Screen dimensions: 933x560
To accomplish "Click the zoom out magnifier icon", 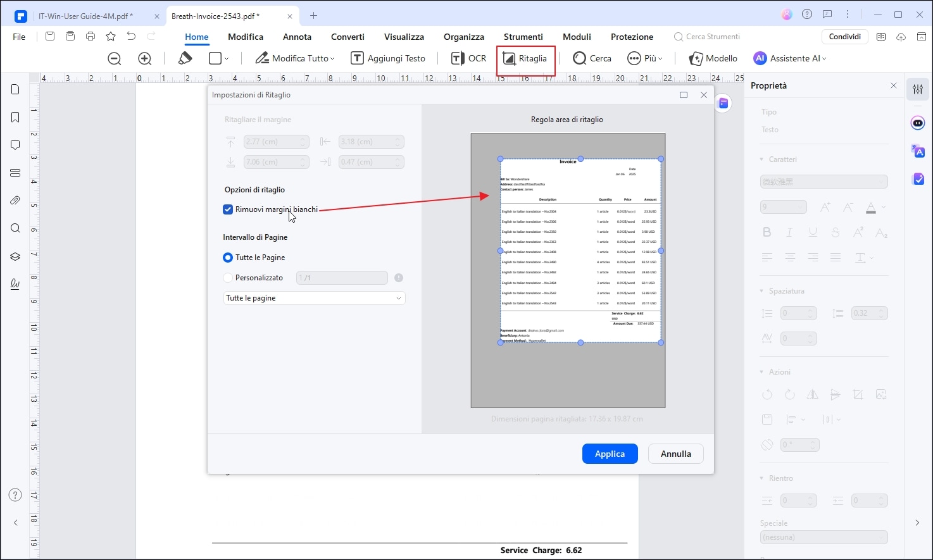I will click(x=115, y=58).
